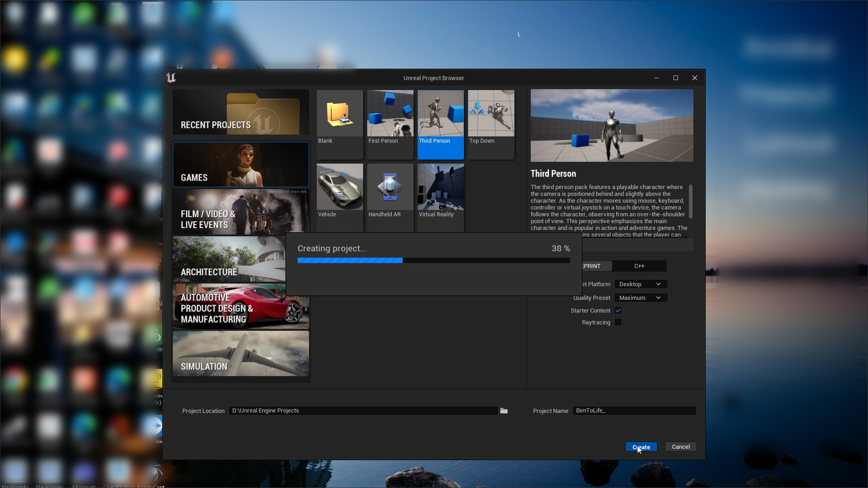Select the Handheld AR template
Image resolution: width=868 pixels, height=488 pixels.
coord(390,198)
